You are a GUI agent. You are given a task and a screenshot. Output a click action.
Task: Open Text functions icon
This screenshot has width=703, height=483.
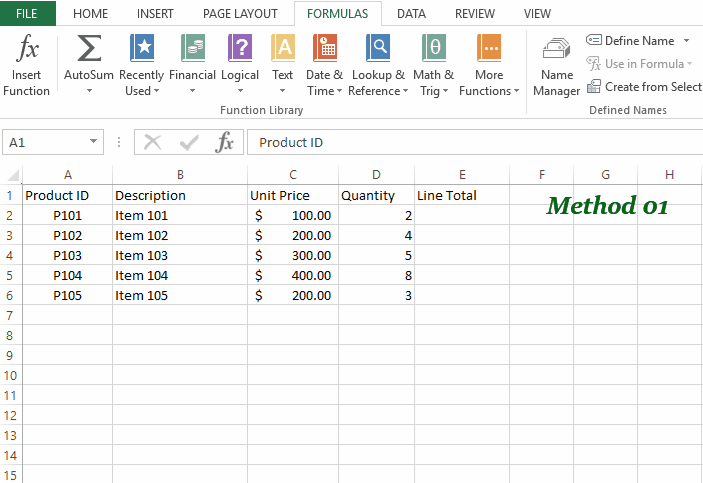tap(282, 48)
